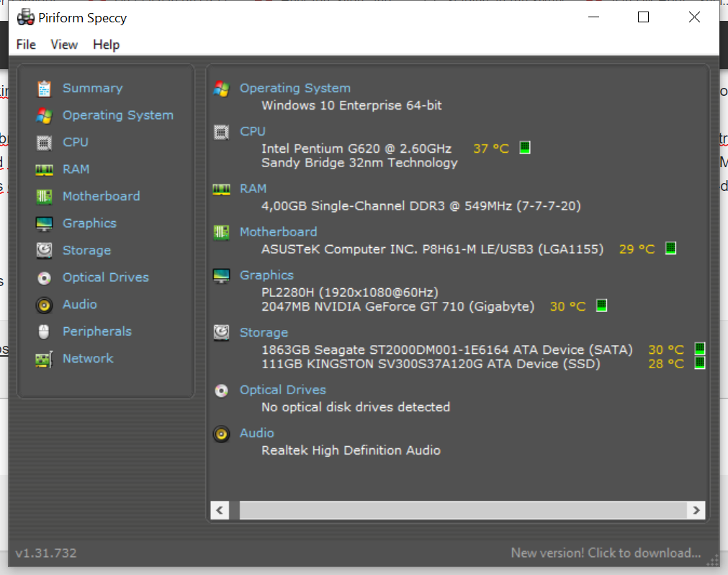728x575 pixels.
Task: Click the CPU temperature green indicator icon
Action: (525, 148)
